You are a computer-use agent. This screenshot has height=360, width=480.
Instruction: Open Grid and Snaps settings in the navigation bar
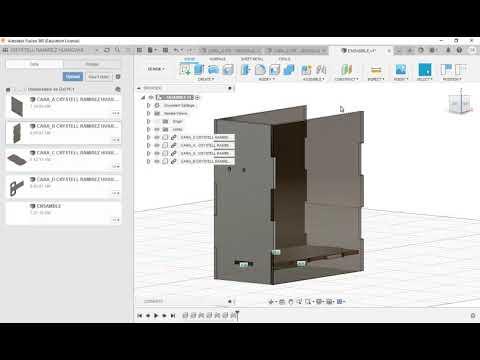pyautogui.click(x=330, y=302)
